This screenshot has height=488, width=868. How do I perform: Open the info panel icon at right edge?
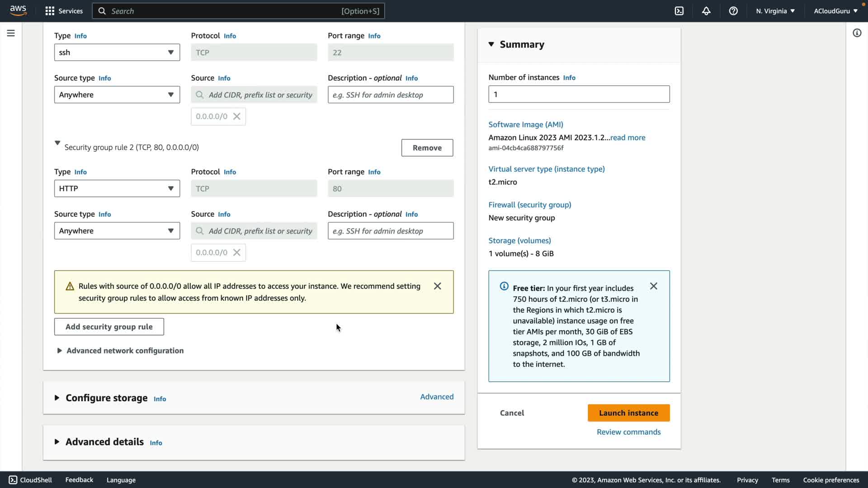857,33
